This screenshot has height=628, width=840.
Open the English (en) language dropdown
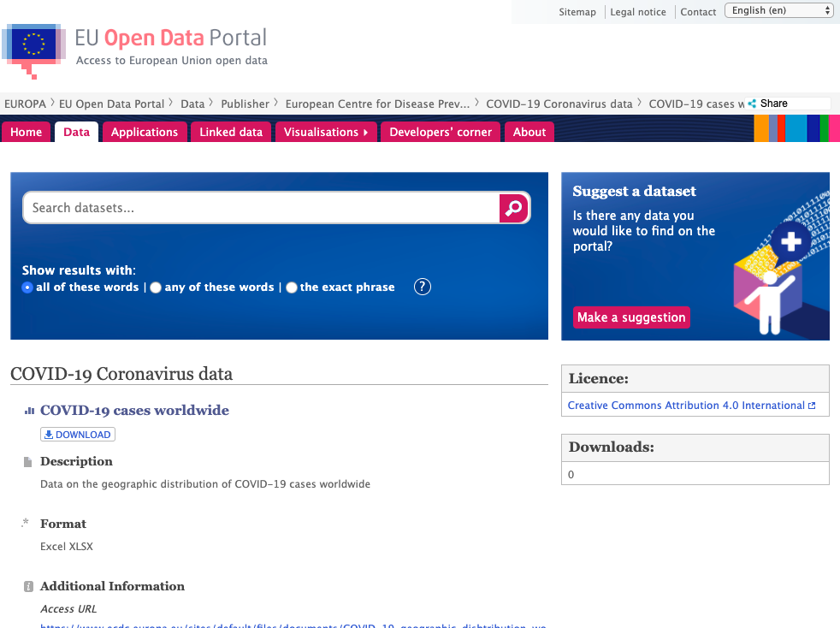pyautogui.click(x=778, y=10)
